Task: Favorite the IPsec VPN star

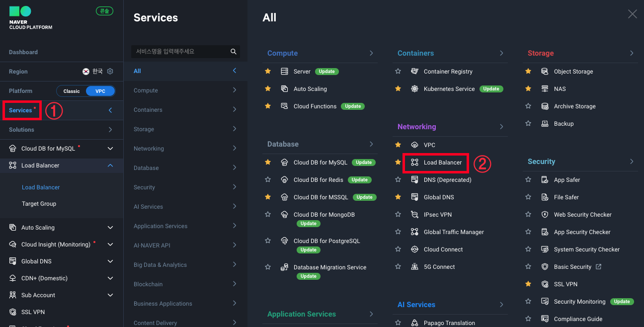Action: 398,214
